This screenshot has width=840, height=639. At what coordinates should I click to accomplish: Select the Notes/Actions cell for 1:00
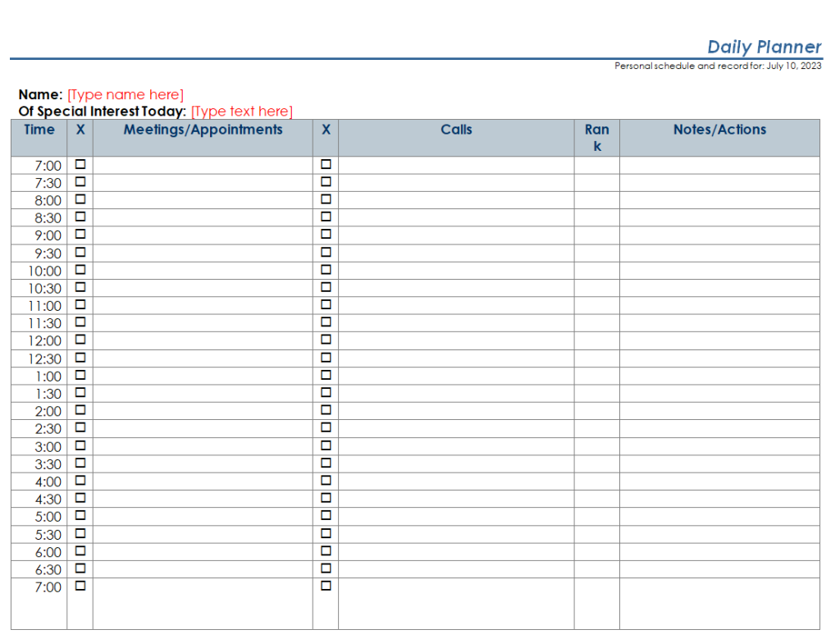719,377
